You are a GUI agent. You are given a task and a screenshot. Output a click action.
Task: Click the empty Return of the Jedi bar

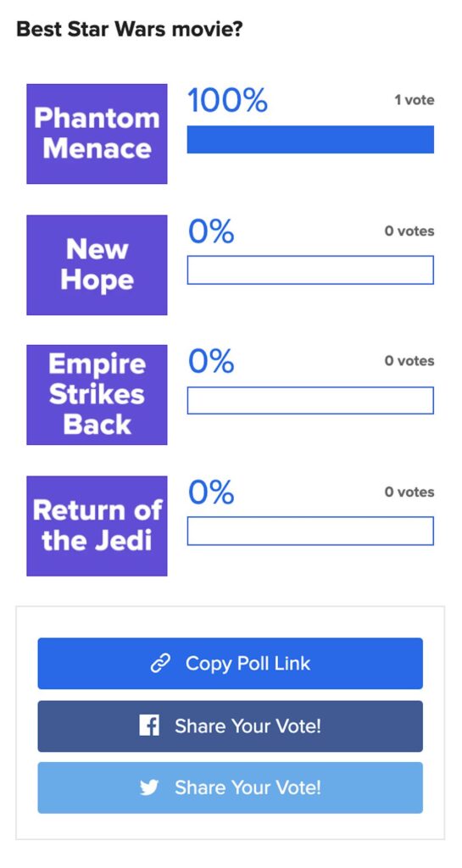tap(310, 531)
